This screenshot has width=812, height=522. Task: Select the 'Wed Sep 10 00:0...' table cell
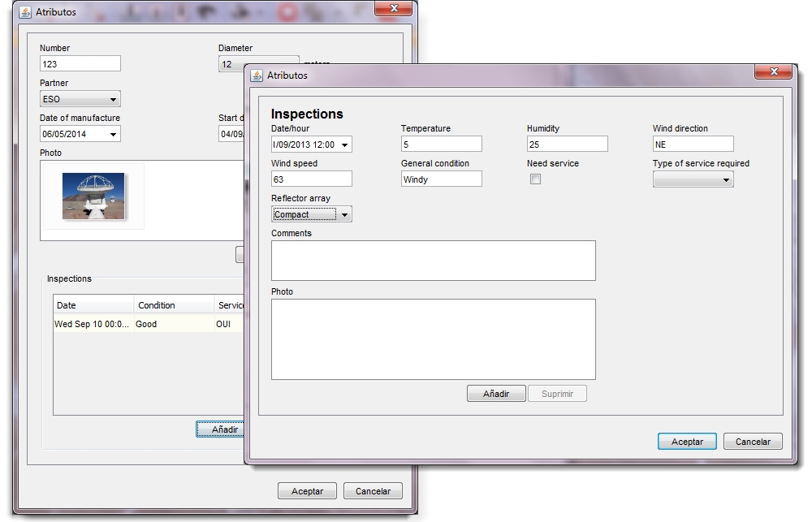tap(93, 324)
